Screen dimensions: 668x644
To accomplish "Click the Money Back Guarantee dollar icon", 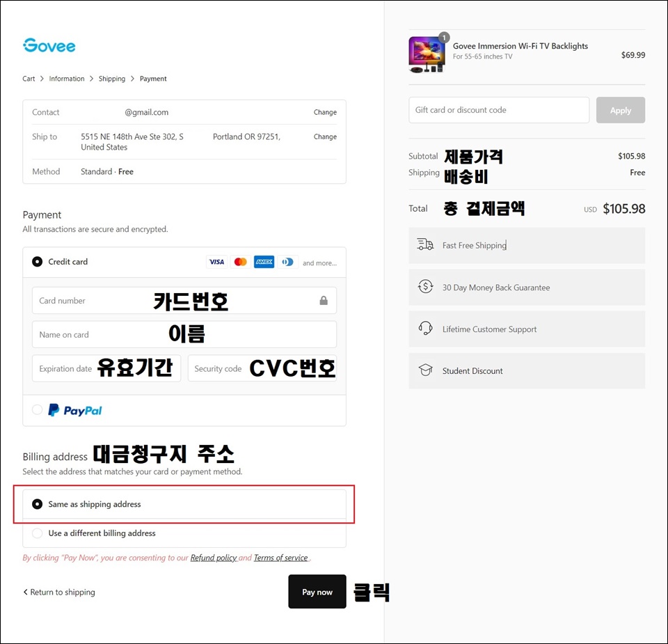I will coord(425,286).
